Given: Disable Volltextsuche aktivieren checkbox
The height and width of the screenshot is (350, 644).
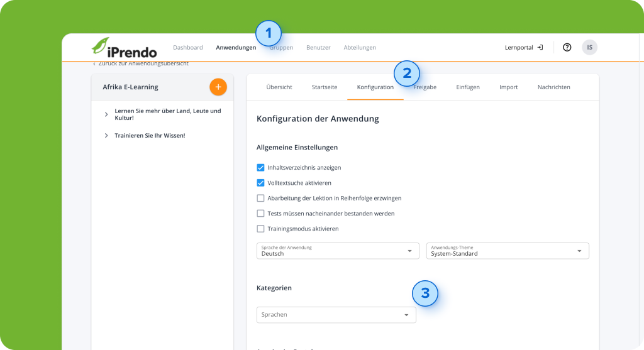Looking at the screenshot, I should coord(260,183).
